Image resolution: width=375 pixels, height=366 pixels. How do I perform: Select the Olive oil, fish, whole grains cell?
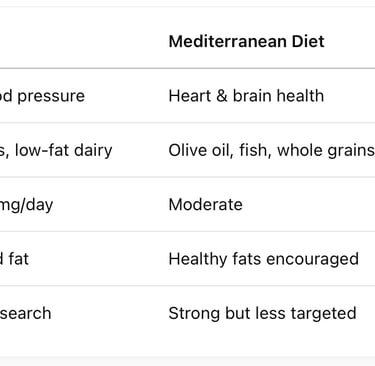click(271, 150)
